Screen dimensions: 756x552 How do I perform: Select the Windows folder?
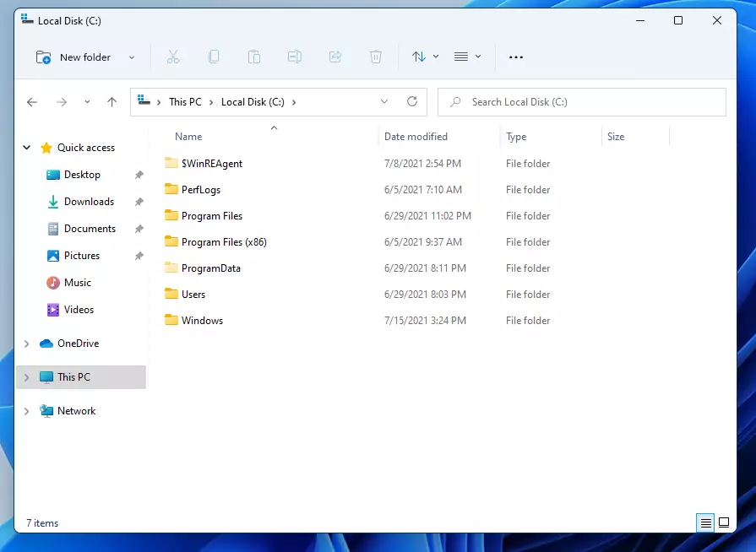(202, 321)
